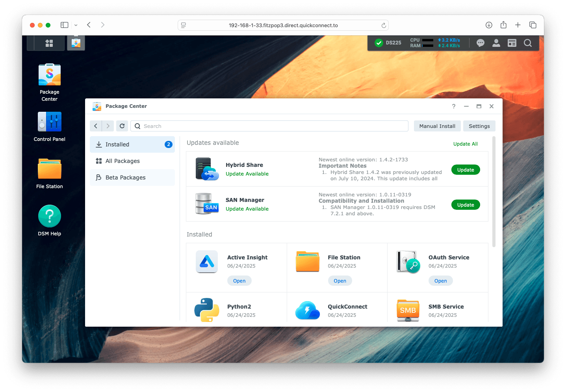Click the Package Center help question mark
This screenshot has height=392, width=566.
(x=454, y=106)
